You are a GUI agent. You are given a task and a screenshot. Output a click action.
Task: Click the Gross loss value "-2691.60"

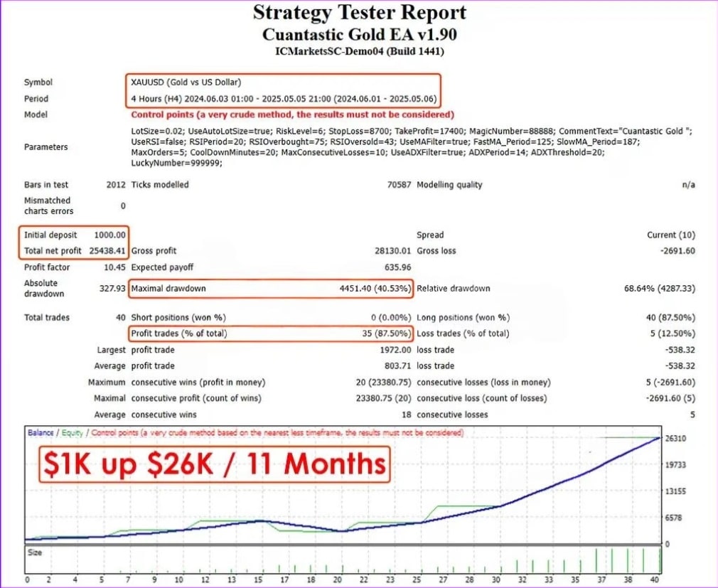[677, 251]
